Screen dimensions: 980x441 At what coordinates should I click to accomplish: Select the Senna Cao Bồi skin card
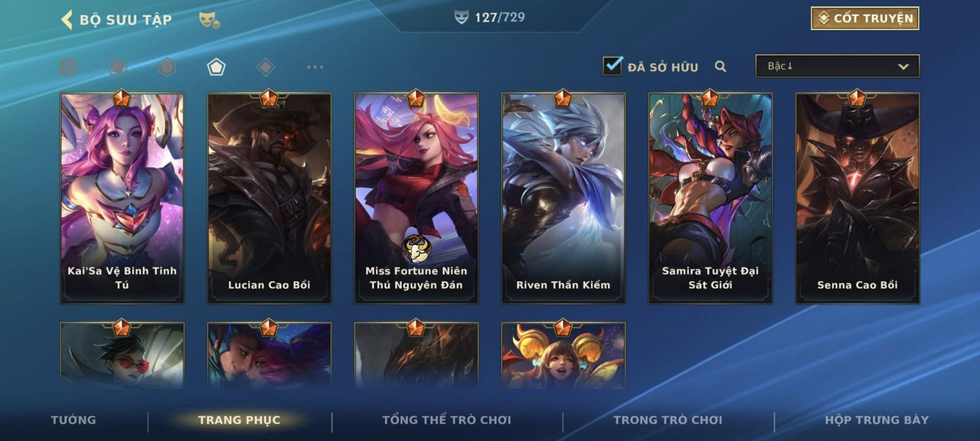(857, 198)
